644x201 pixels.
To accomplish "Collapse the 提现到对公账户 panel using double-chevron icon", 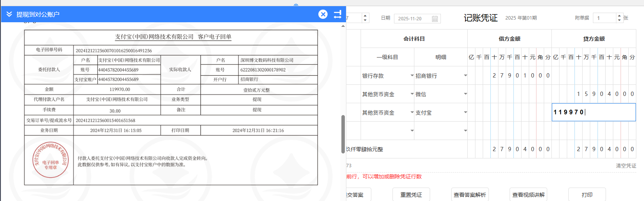I will click(x=9, y=14).
